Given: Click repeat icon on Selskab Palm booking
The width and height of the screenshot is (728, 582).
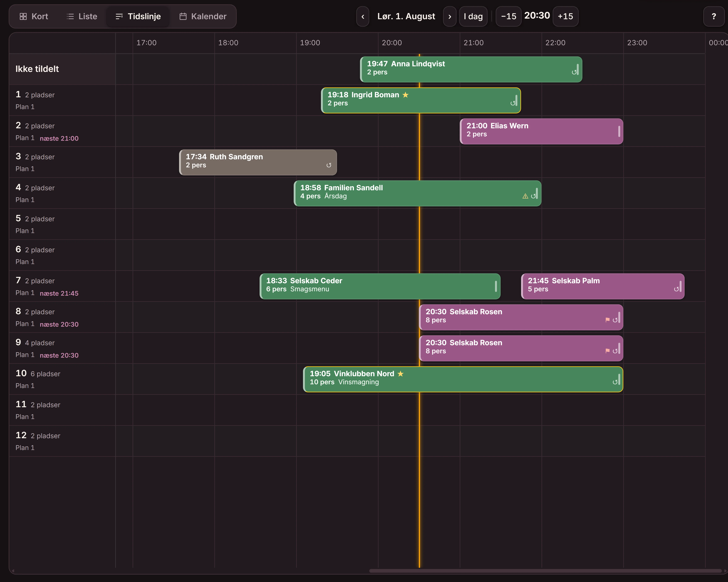Looking at the screenshot, I should click(676, 289).
